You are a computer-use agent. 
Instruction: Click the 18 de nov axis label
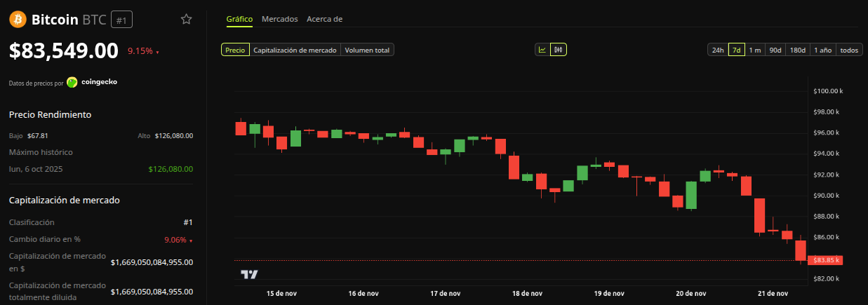[x=527, y=293]
